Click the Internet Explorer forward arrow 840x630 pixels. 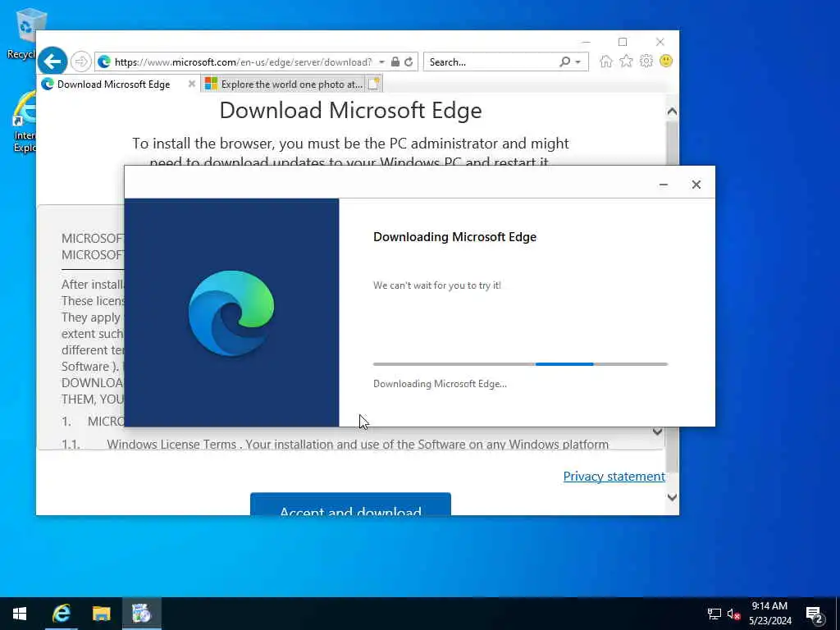[81, 62]
